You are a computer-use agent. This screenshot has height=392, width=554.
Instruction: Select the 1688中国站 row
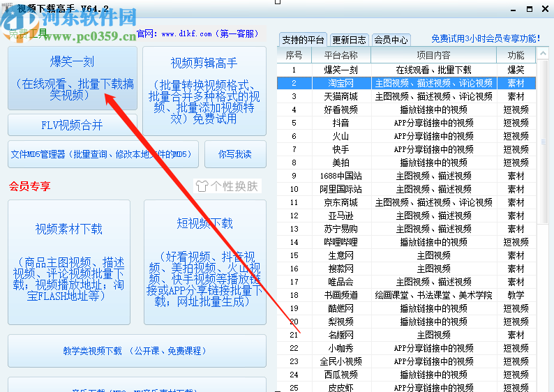406,176
